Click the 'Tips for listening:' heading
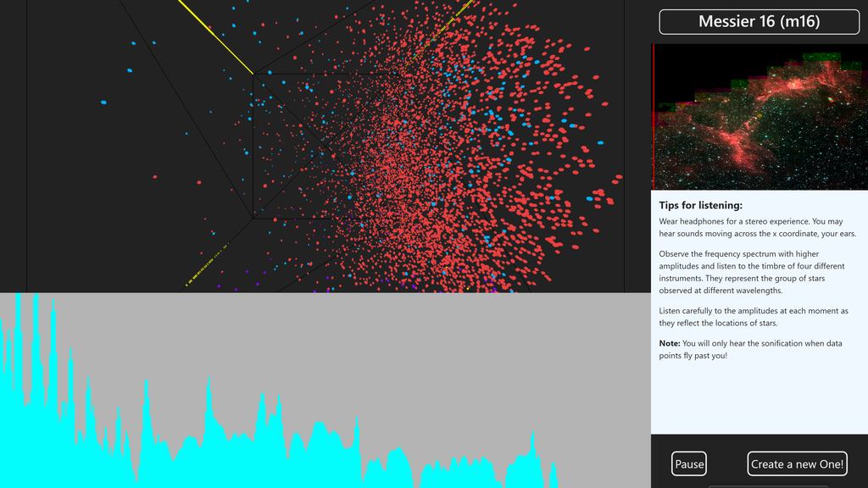The image size is (868, 488). [700, 205]
